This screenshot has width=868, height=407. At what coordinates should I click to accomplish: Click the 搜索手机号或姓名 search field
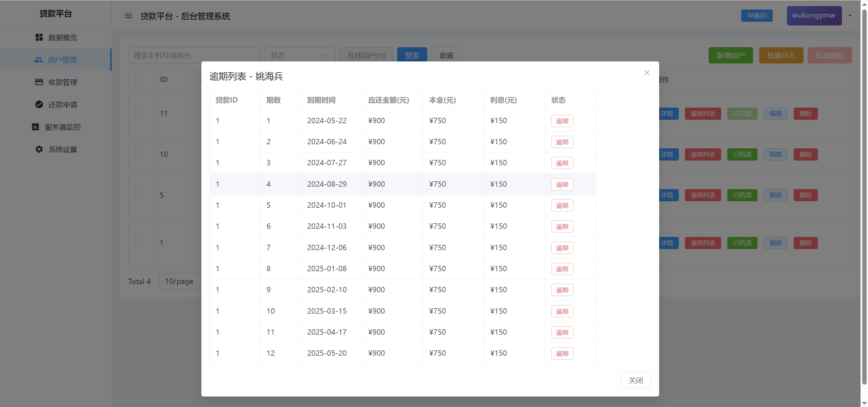(194, 55)
